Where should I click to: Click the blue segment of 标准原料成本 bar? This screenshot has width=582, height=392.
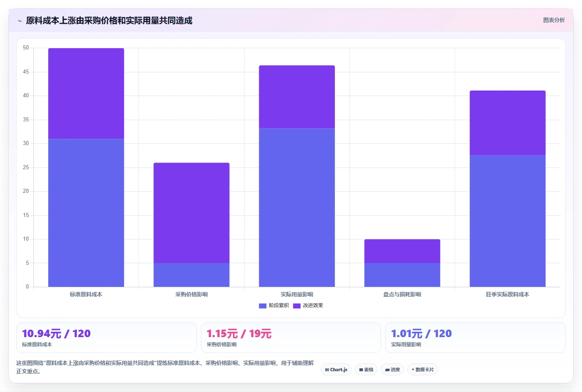(86, 213)
